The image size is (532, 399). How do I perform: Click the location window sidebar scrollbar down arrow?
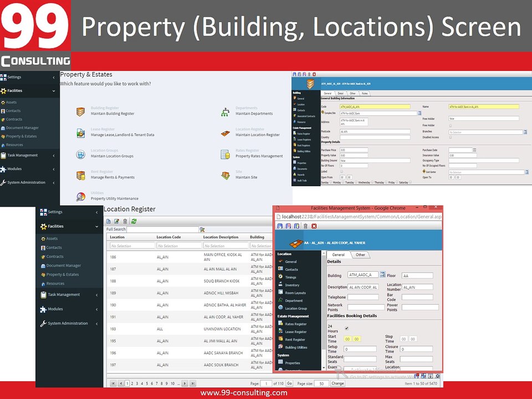(x=323, y=367)
